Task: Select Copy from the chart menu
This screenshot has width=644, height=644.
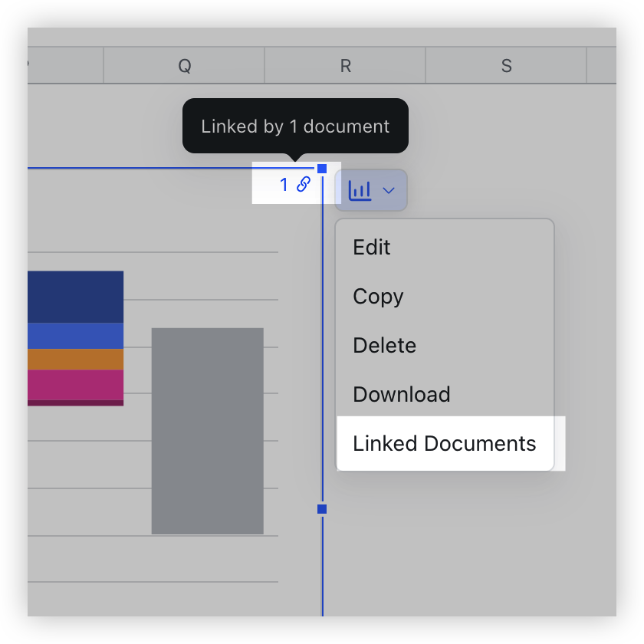Action: (377, 296)
